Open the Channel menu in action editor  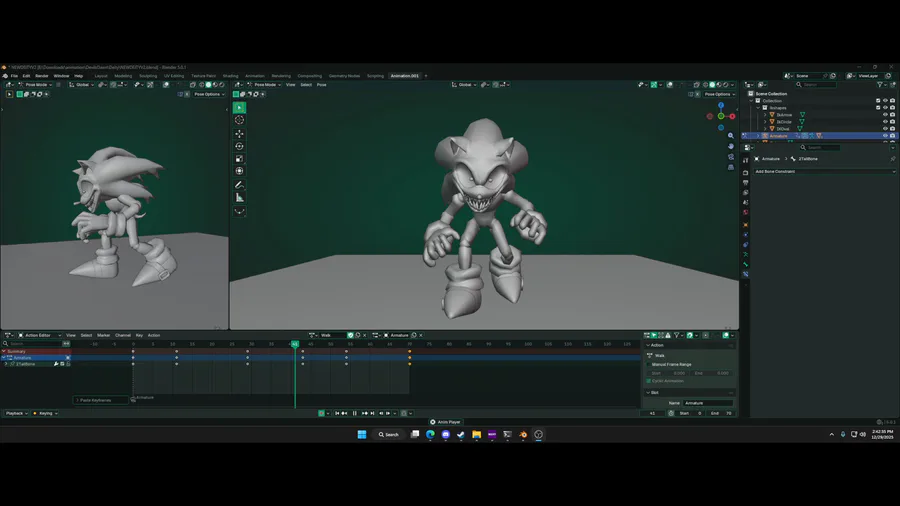(123, 335)
